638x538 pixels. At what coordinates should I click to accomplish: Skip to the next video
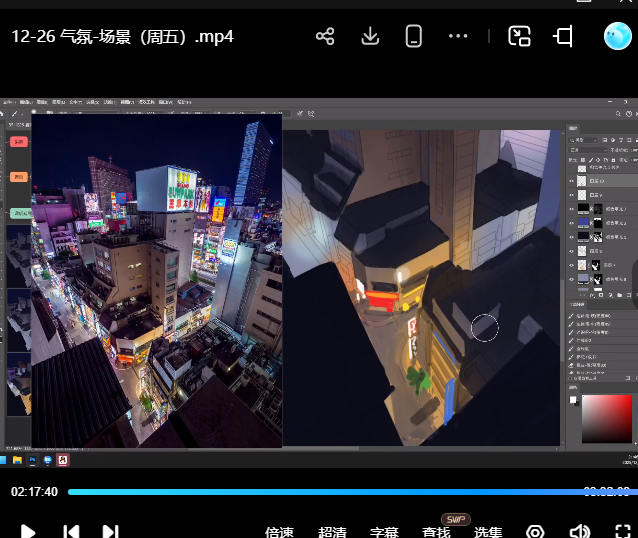[111, 531]
